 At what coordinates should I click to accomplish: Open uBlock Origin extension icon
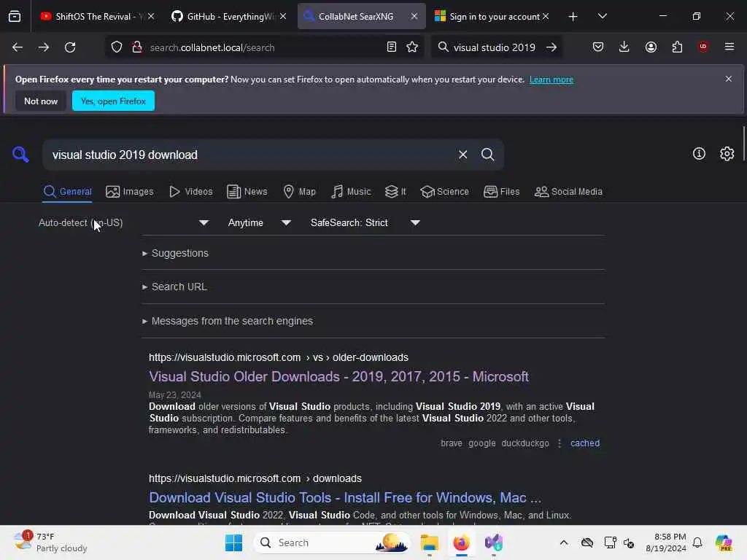click(703, 47)
